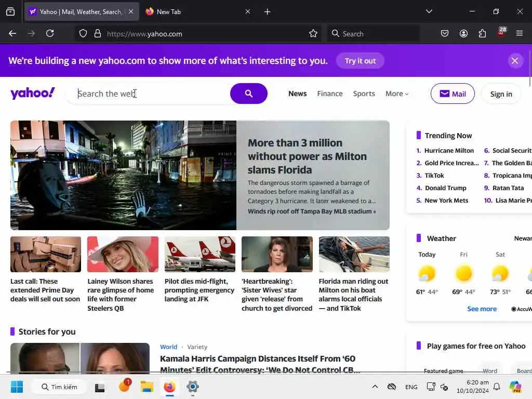532x399 pixels.
Task: Open New York Mets trending topic
Action: [x=446, y=201]
